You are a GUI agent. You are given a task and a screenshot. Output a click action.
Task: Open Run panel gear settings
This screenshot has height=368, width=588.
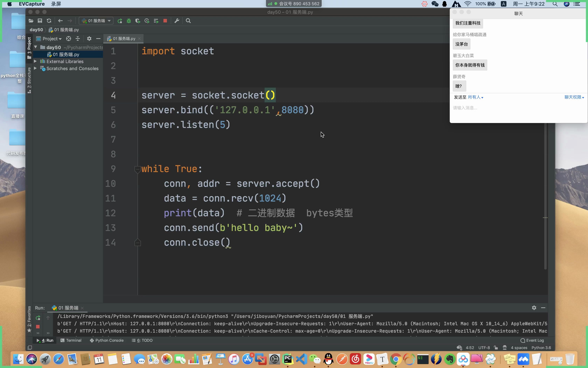click(534, 308)
